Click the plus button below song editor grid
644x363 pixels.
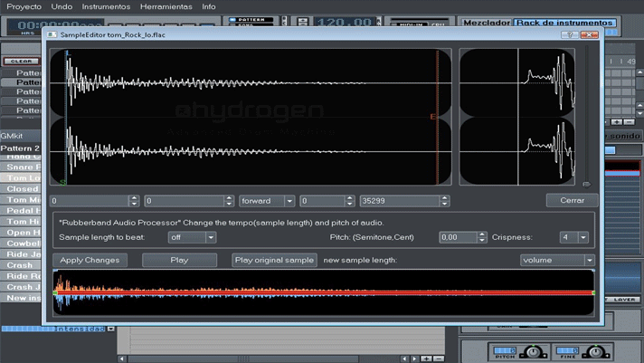[x=617, y=122]
